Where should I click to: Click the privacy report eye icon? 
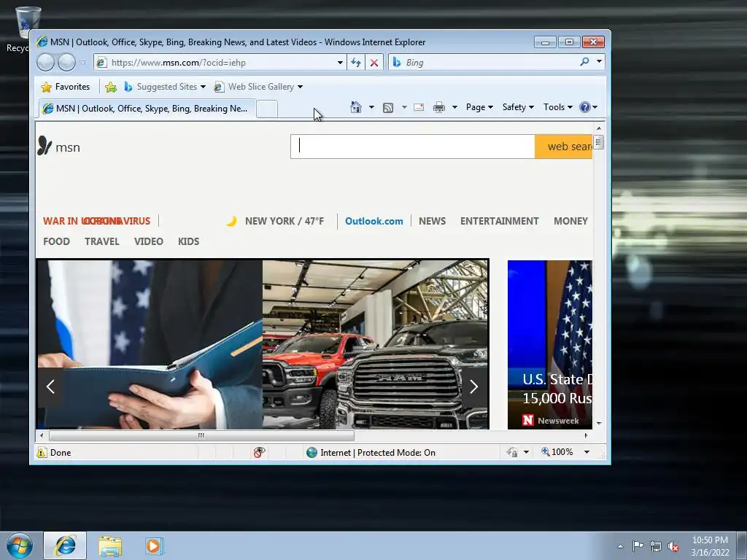(259, 452)
